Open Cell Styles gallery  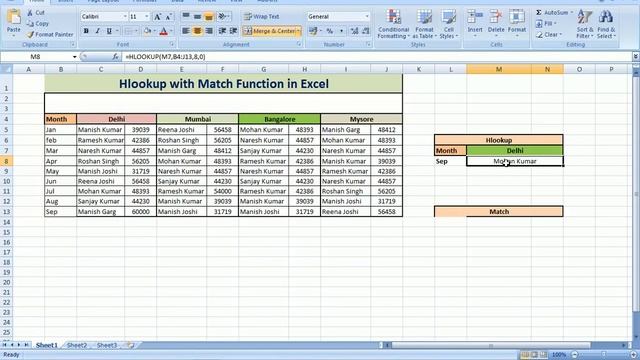pyautogui.click(x=449, y=24)
